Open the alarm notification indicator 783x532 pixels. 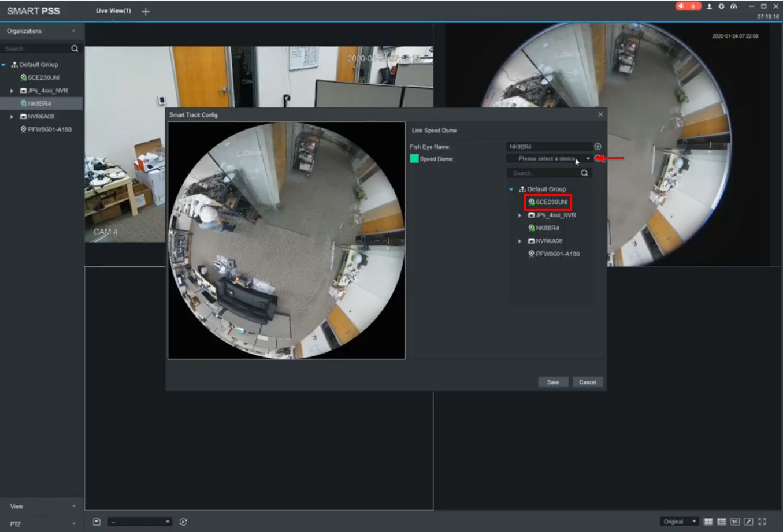tap(688, 6)
